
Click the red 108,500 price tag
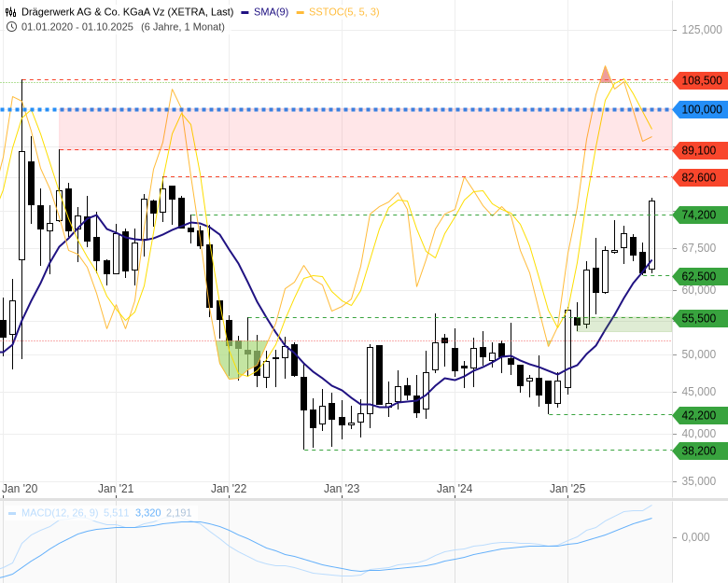701,81
